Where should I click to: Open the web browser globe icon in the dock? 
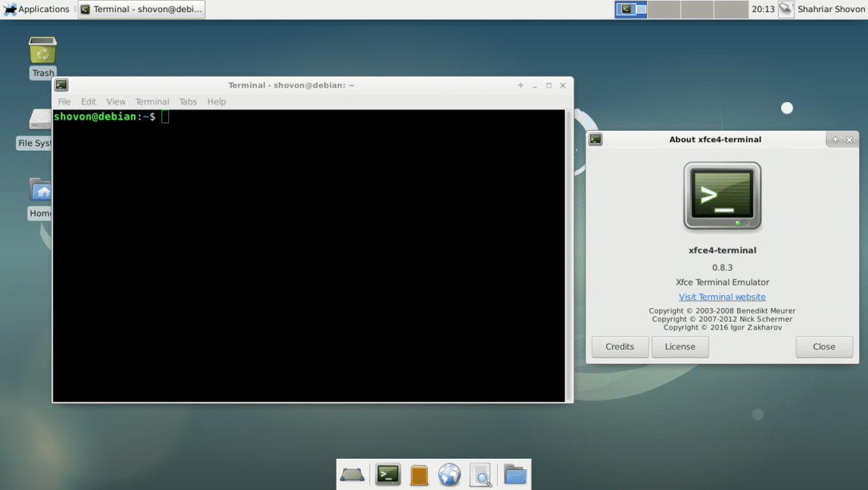450,473
